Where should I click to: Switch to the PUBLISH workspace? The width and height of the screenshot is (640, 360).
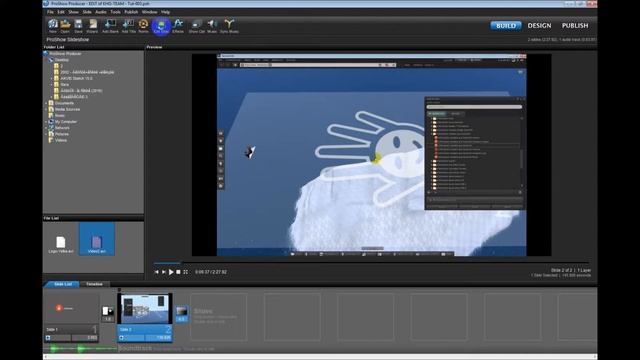[x=575, y=25]
